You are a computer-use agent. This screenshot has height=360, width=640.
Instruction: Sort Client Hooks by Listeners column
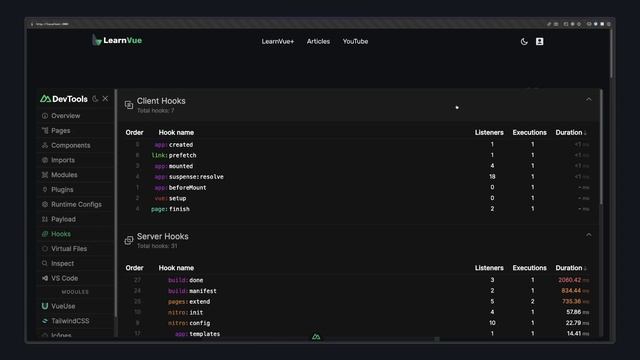coord(489,133)
